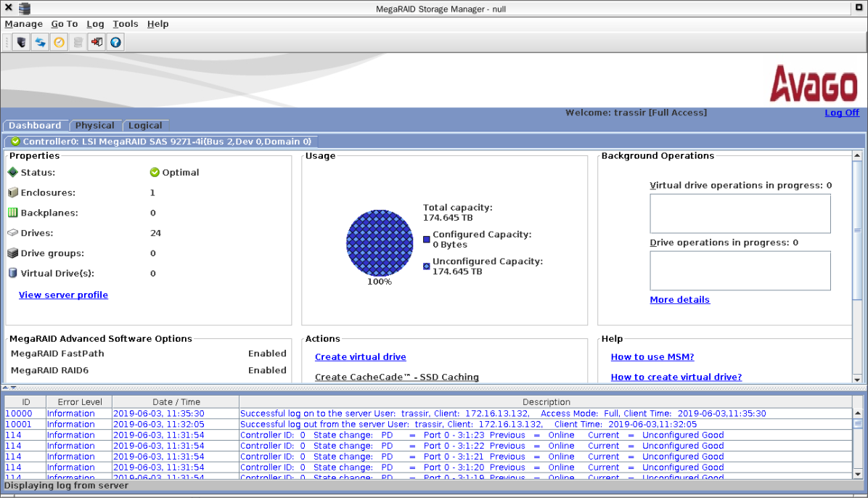Click the Configured Capacity legend swatch
868x498 pixels.
427,240
